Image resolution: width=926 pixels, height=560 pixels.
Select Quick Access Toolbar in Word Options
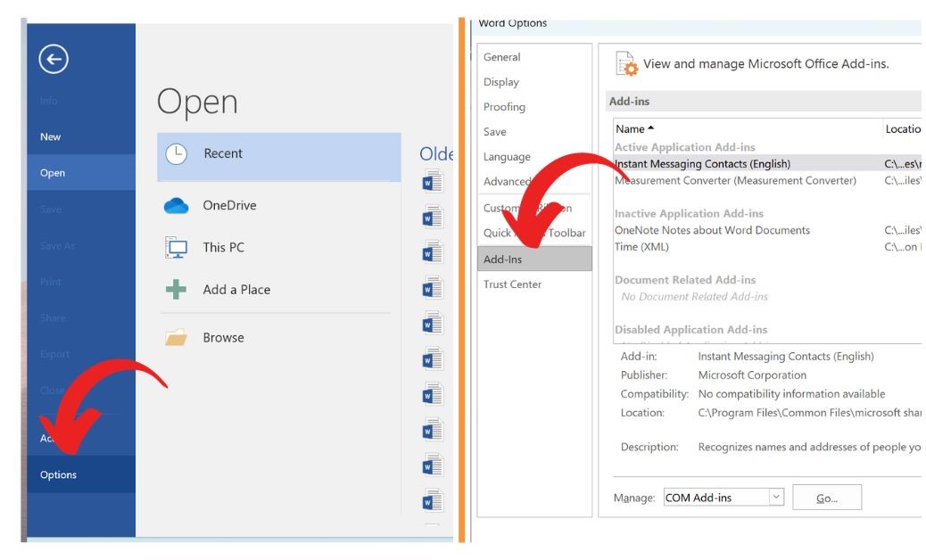coord(534,233)
